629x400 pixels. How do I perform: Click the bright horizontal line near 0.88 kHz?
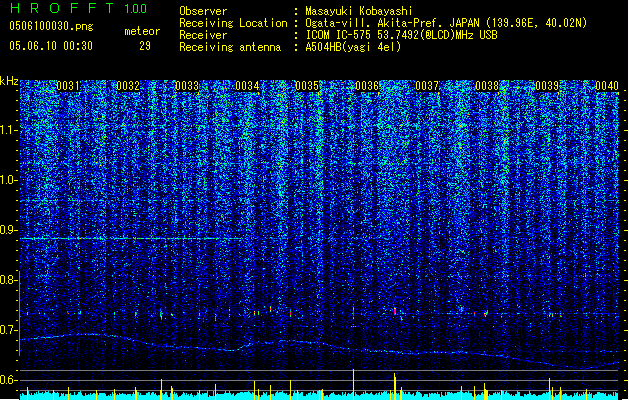[131, 238]
